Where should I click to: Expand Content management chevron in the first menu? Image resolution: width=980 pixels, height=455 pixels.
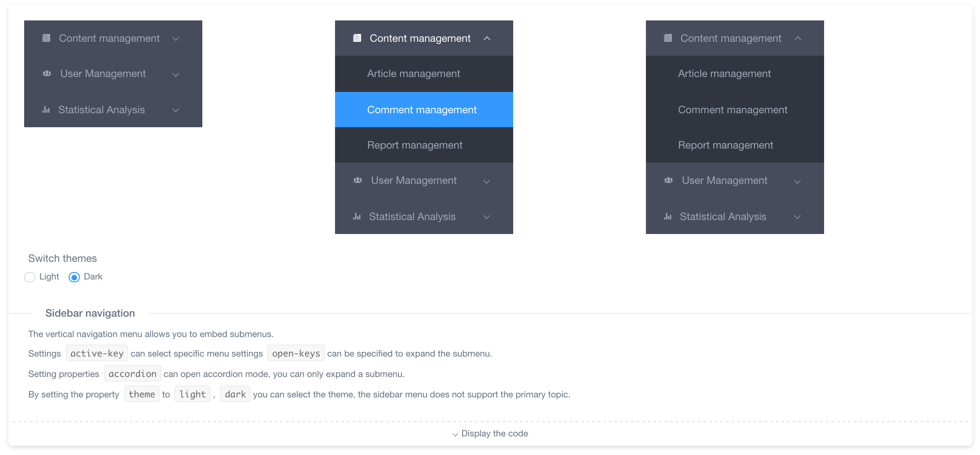coord(176,39)
